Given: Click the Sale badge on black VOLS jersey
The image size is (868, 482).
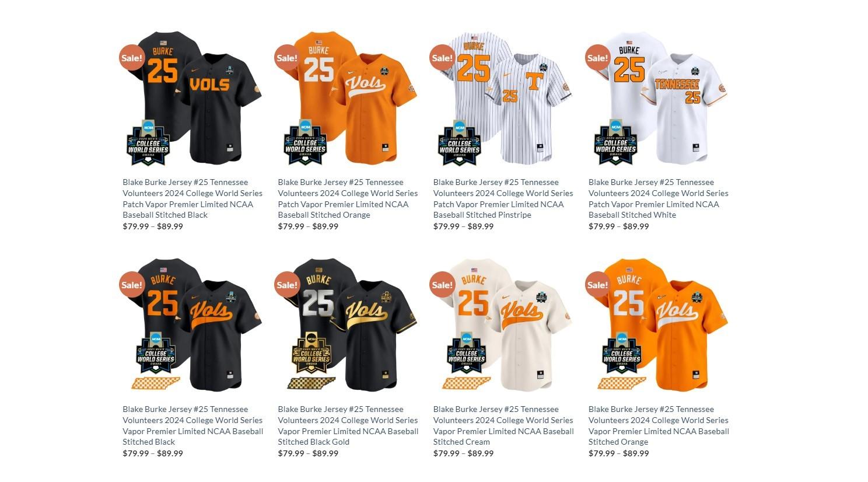Looking at the screenshot, I should [x=132, y=58].
